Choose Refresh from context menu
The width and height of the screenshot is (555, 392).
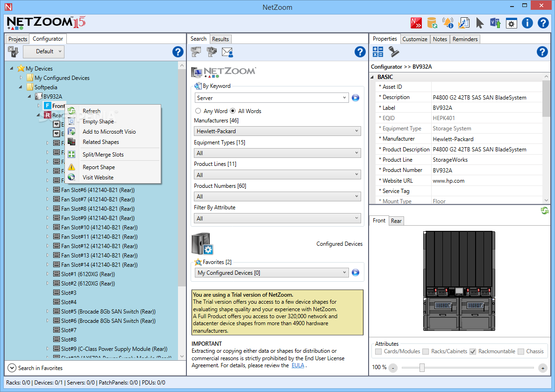[113, 111]
